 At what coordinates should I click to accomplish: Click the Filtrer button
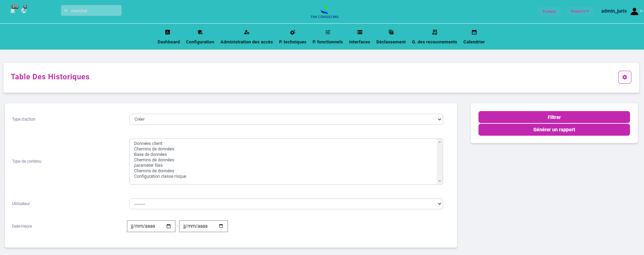click(554, 117)
